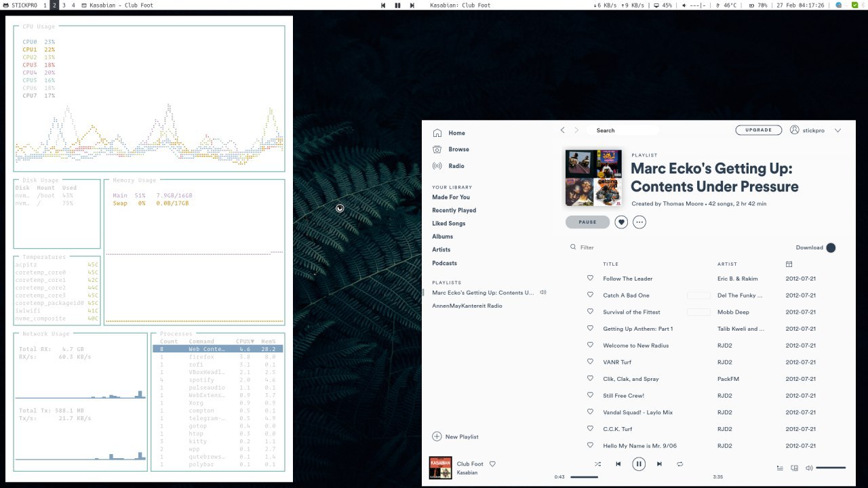Toggle repeat in the Spotify player

coord(679,464)
